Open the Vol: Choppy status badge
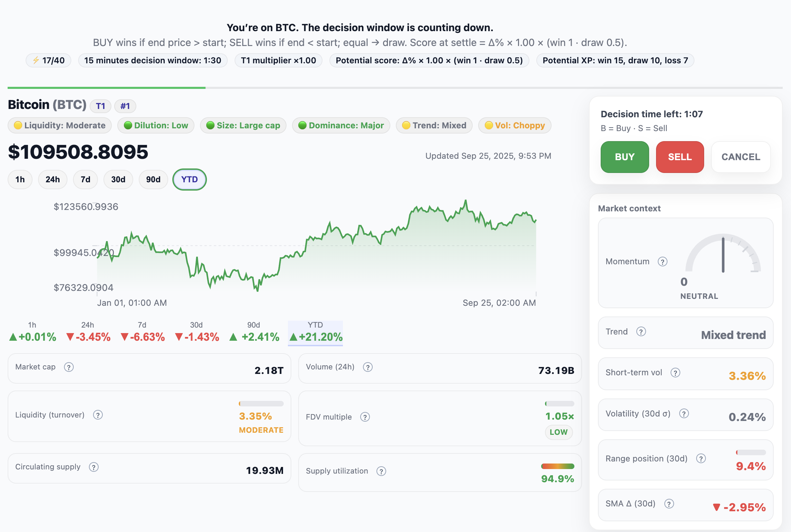791x532 pixels. (x=515, y=125)
